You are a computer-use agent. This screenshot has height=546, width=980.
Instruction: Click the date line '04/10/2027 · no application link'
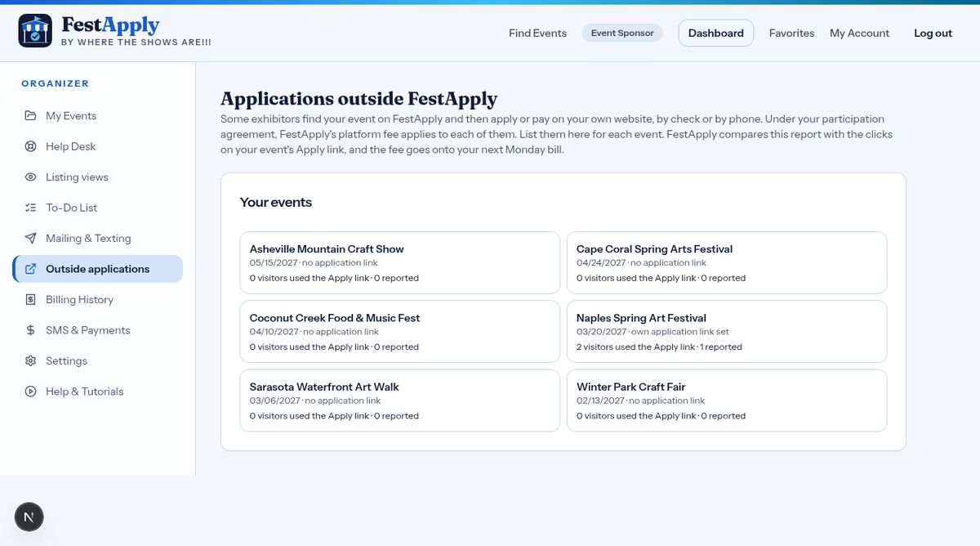tap(314, 332)
